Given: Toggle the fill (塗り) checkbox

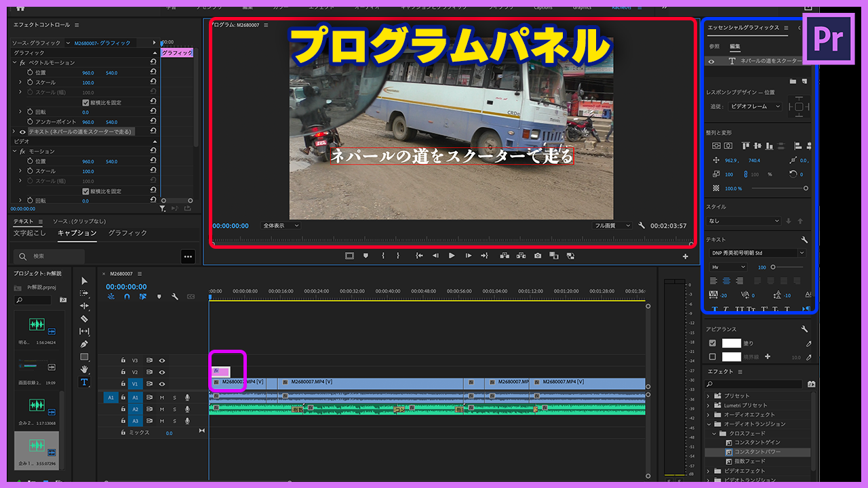Looking at the screenshot, I should pos(712,343).
